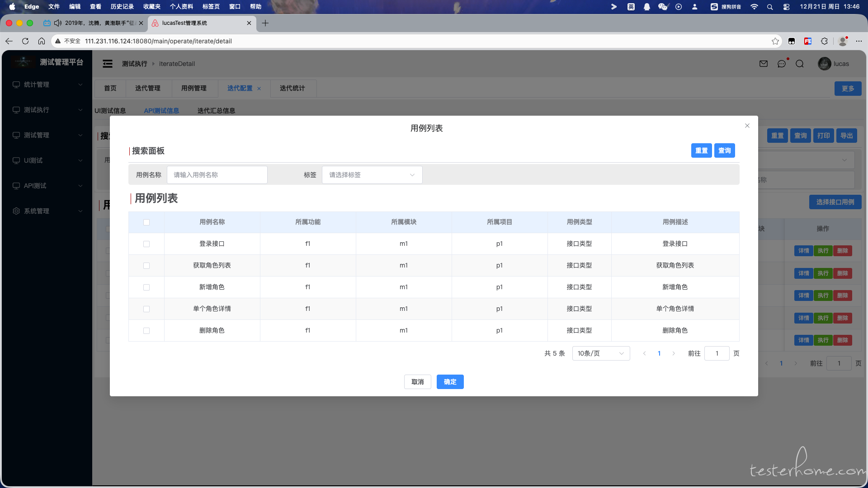Image resolution: width=868 pixels, height=488 pixels.
Task: Click the 请输入用例名称 input field
Action: pos(217,175)
